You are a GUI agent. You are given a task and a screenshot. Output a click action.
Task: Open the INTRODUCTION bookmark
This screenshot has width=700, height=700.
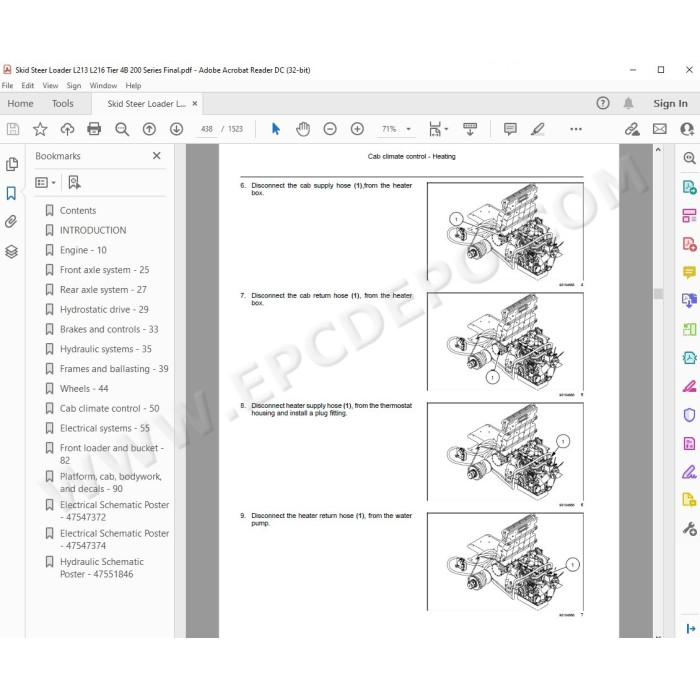93,230
